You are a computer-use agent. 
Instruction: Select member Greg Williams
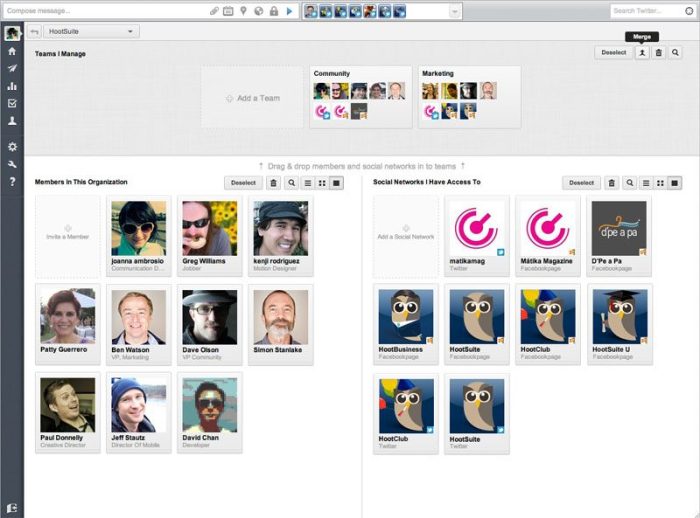click(210, 236)
